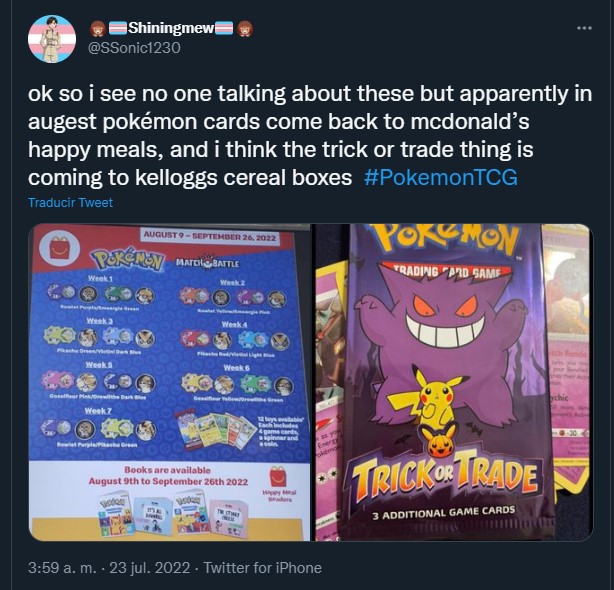Click the Happy Meal books section of the flyer

169,500
